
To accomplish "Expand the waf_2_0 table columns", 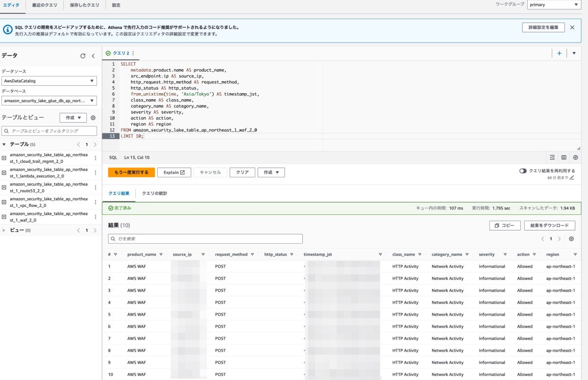I will coord(4,217).
